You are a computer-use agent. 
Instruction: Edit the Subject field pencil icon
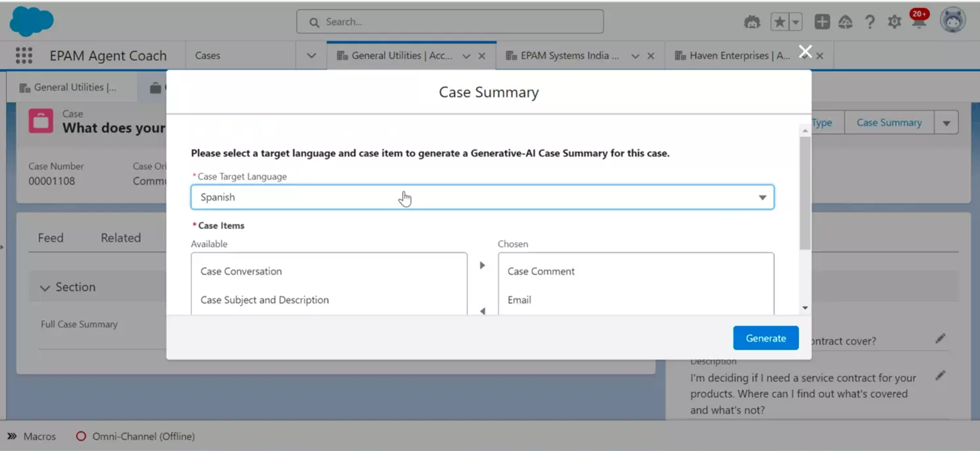click(x=940, y=338)
